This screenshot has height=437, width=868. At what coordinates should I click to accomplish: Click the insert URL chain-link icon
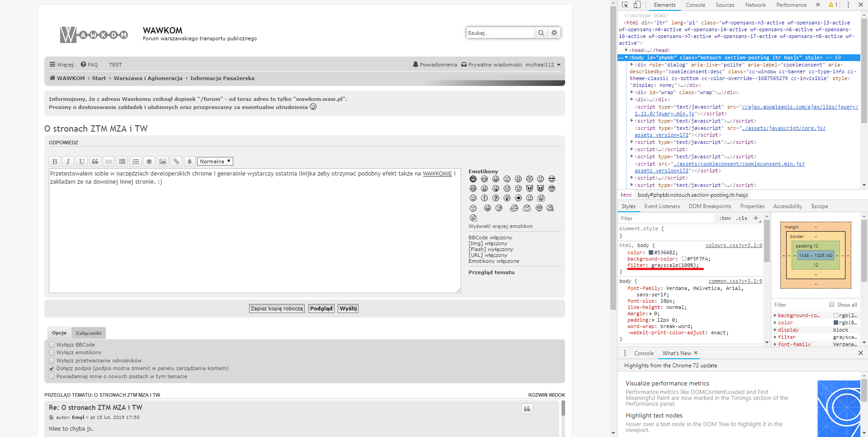click(x=176, y=161)
